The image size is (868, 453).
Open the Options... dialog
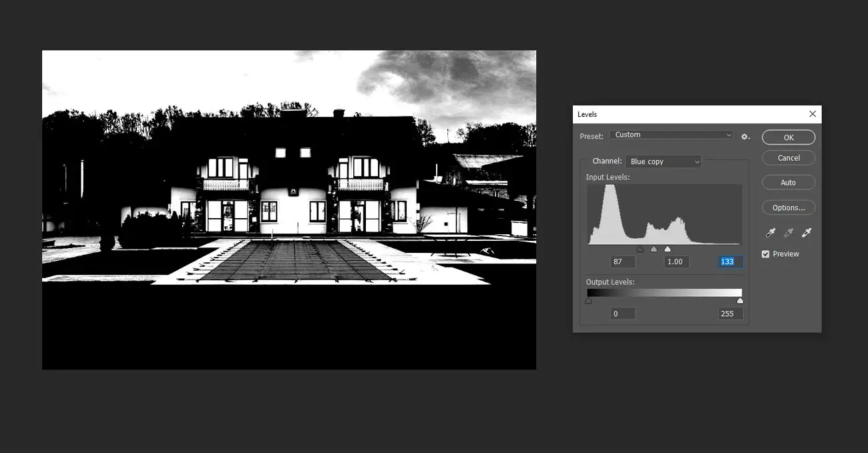pos(789,207)
